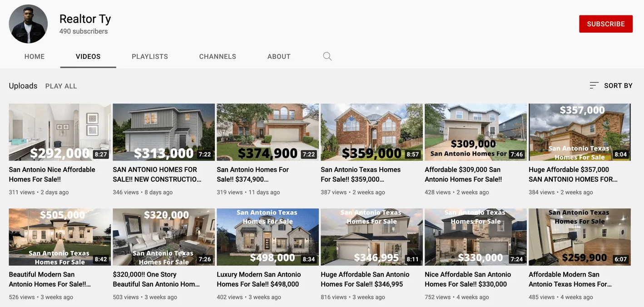Go to the About tab
Screen dimensions: 644x307
(279, 57)
